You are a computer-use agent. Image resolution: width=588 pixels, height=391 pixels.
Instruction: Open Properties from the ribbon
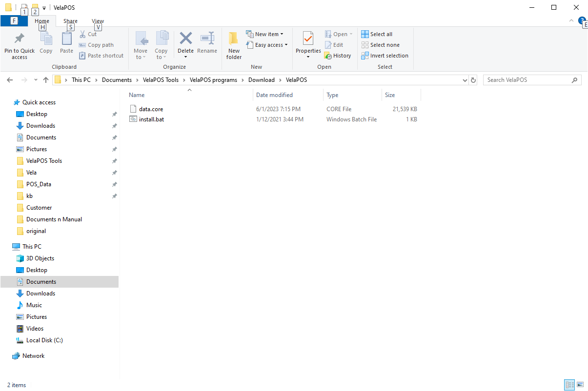click(308, 39)
